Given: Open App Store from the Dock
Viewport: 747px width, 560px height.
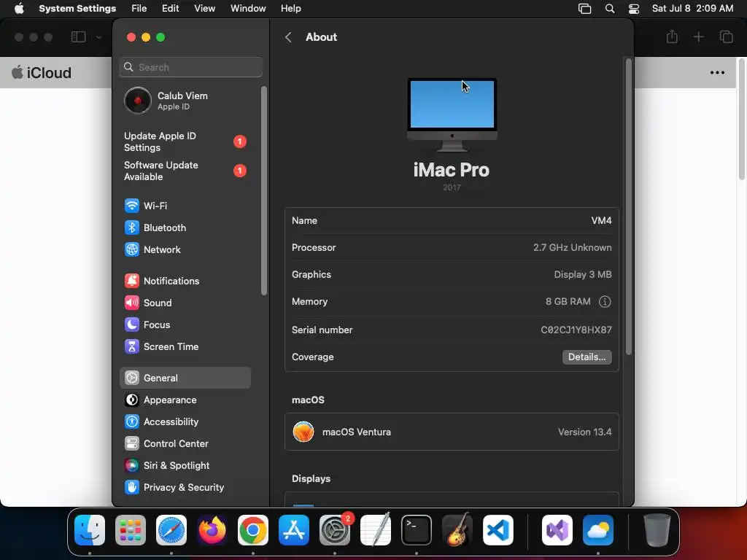Looking at the screenshot, I should [294, 530].
